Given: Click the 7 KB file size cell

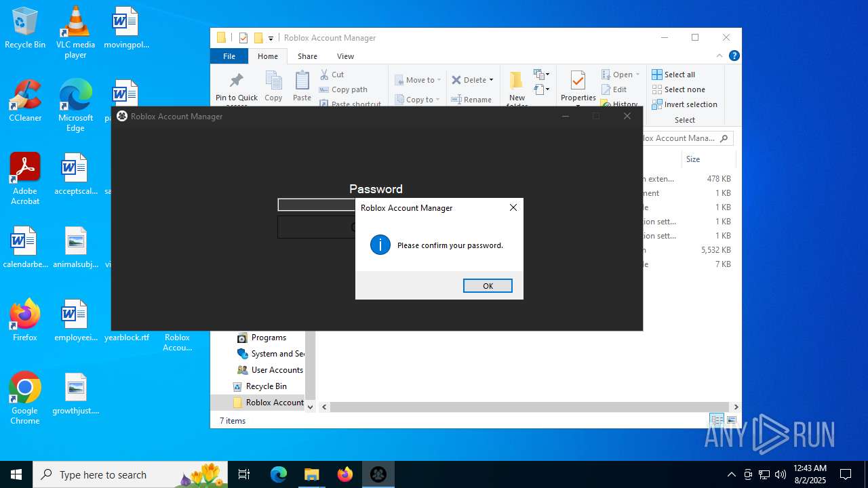Looking at the screenshot, I should click(723, 264).
